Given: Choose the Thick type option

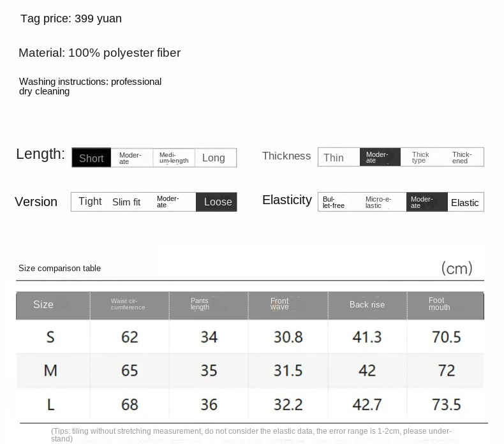Looking at the screenshot, I should (x=420, y=158).
